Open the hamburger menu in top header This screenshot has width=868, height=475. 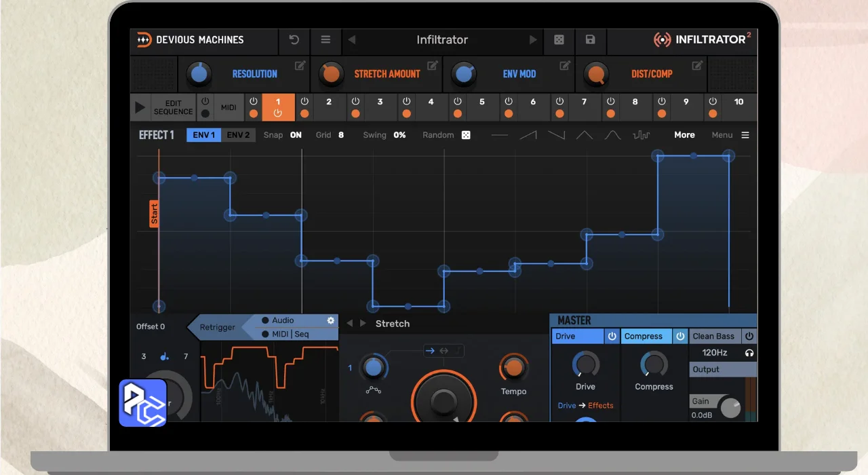(x=325, y=40)
